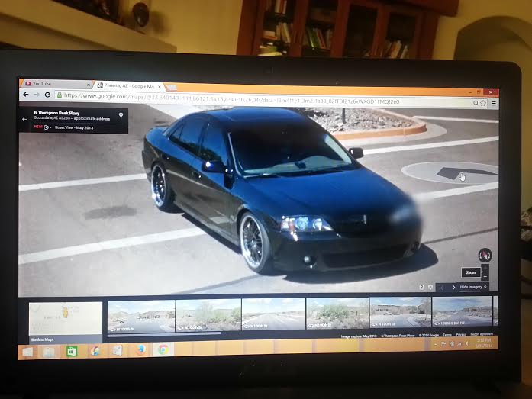Click Back to Map thumbnail
This screenshot has width=532, height=399.
[x=65, y=320]
